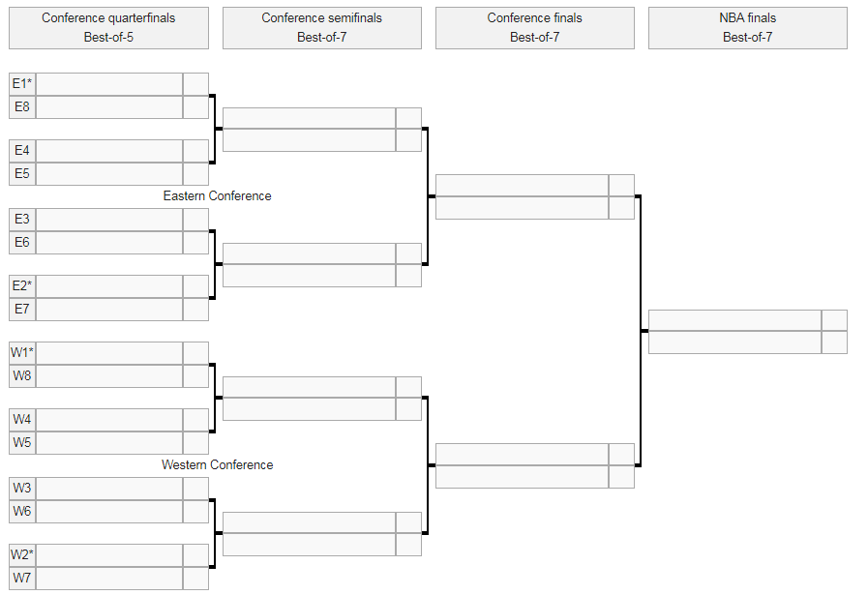Image resolution: width=868 pixels, height=595 pixels.
Task: Click the W8 seed label cell
Action: pyautogui.click(x=22, y=376)
